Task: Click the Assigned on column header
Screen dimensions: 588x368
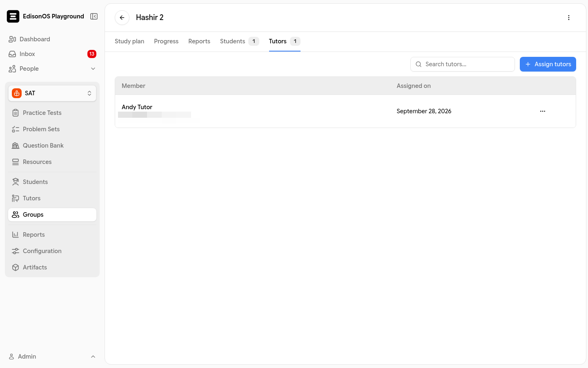Action: coord(414,86)
